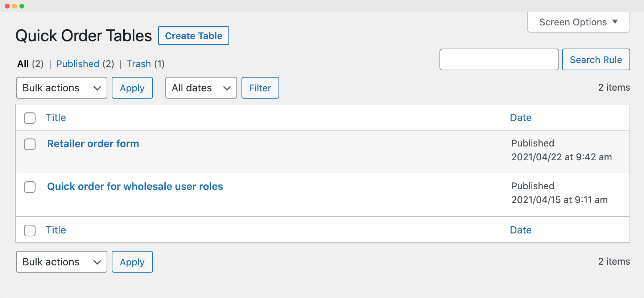Expand the Screen Options panel
Screen dimensions: 644x298
tap(578, 22)
